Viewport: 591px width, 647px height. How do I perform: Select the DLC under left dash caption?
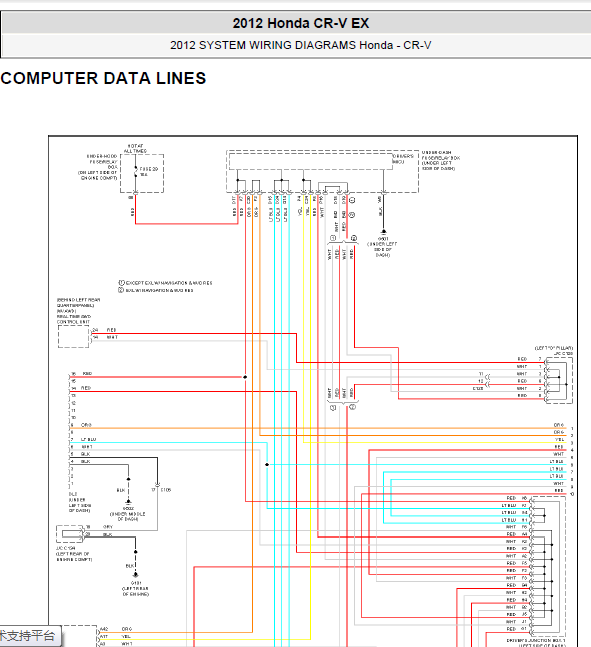point(80,502)
